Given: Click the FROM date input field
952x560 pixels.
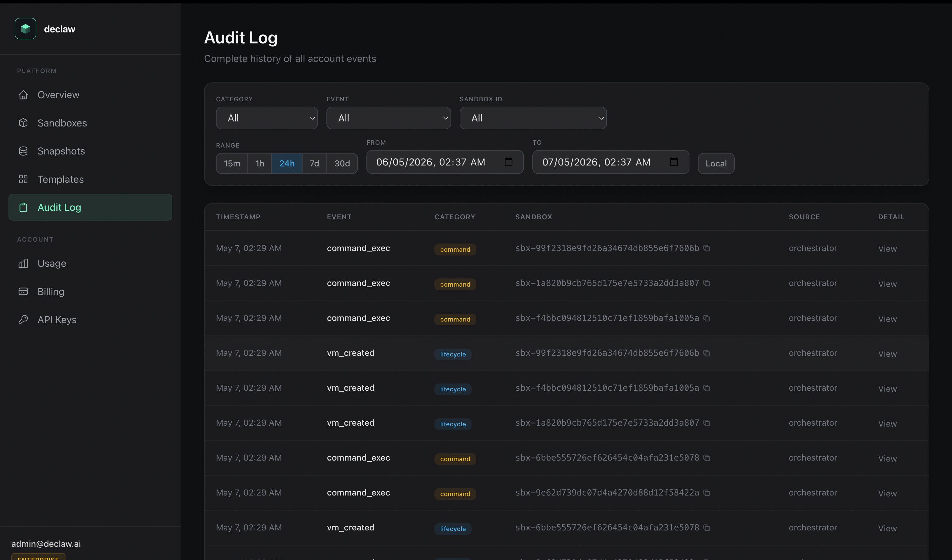Looking at the screenshot, I should click(x=445, y=162).
